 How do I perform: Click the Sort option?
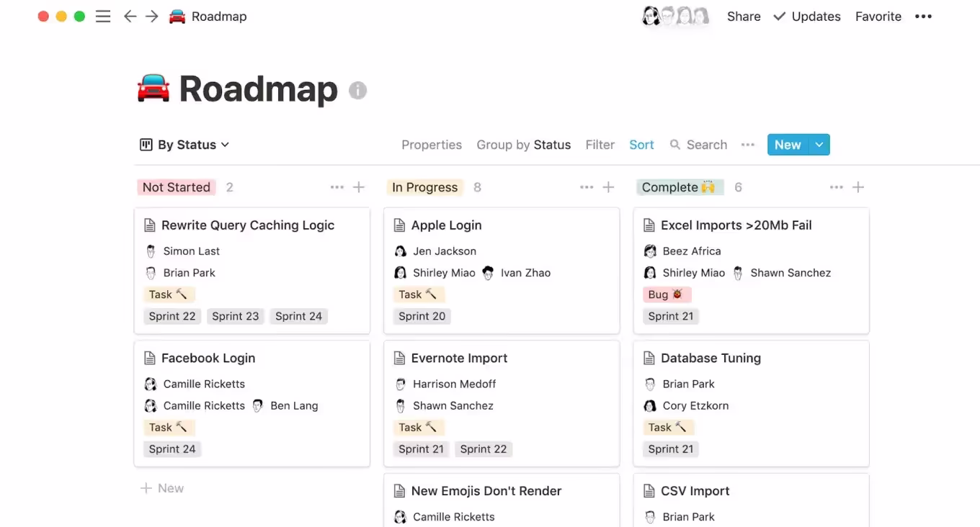[641, 145]
